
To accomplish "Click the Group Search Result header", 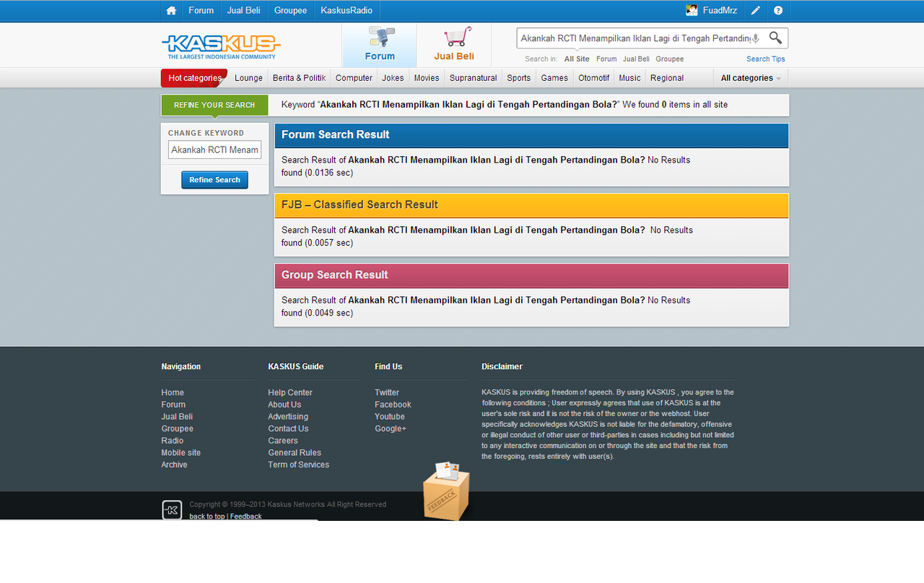I will (531, 275).
